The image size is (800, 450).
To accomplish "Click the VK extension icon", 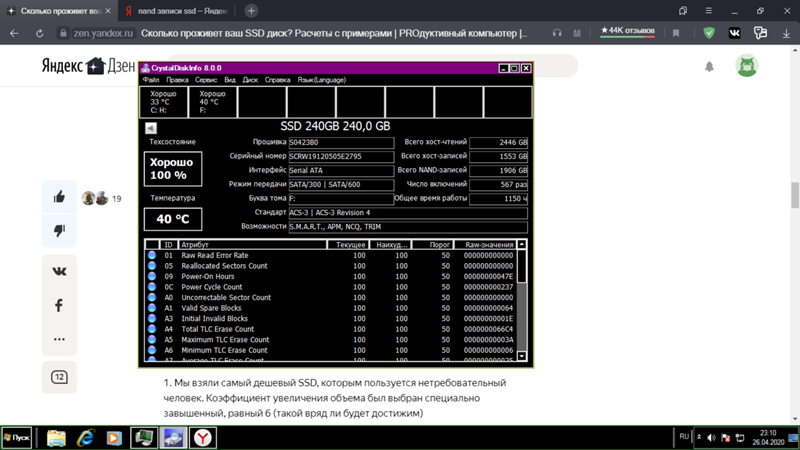I will tap(735, 33).
